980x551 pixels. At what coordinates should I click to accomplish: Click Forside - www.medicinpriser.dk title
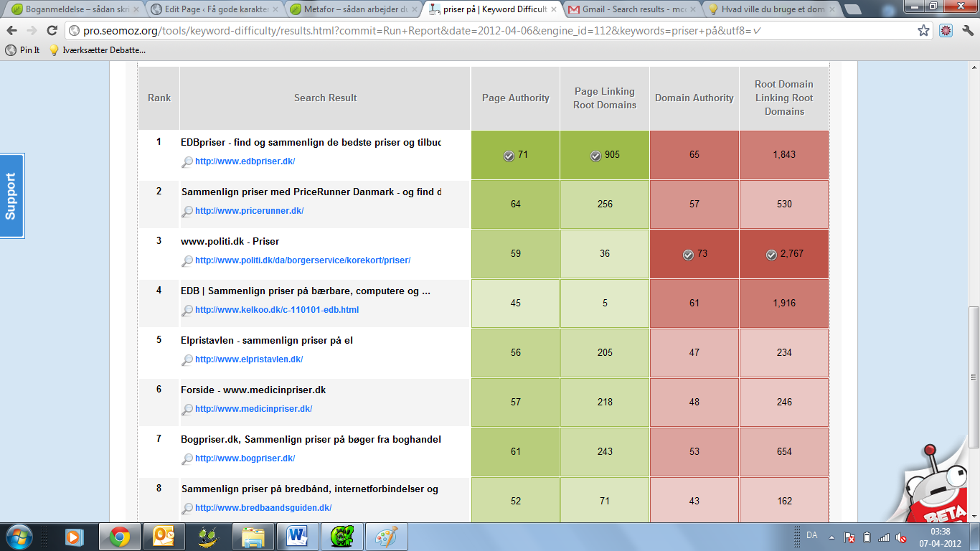(x=253, y=390)
